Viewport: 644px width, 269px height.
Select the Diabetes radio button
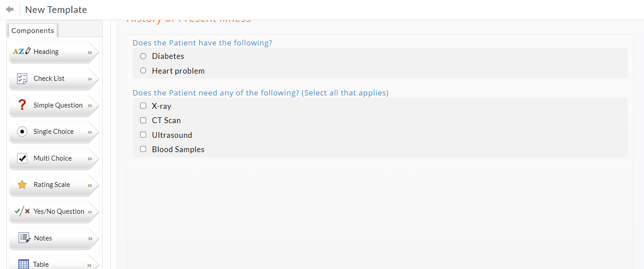[x=143, y=56]
